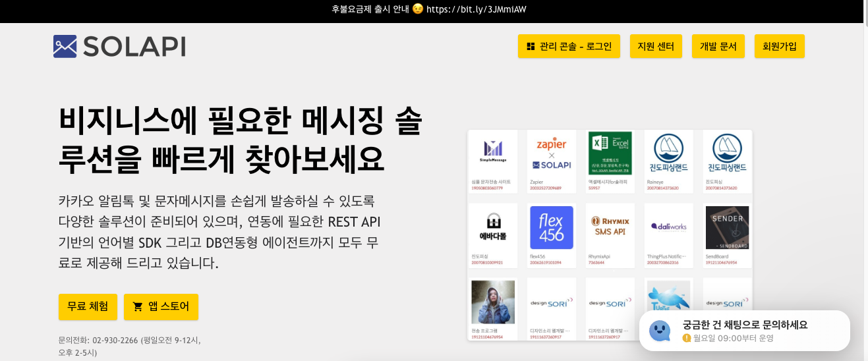This screenshot has height=361, width=868.
Task: Click the winking emoji in the top banner
Action: (417, 9)
